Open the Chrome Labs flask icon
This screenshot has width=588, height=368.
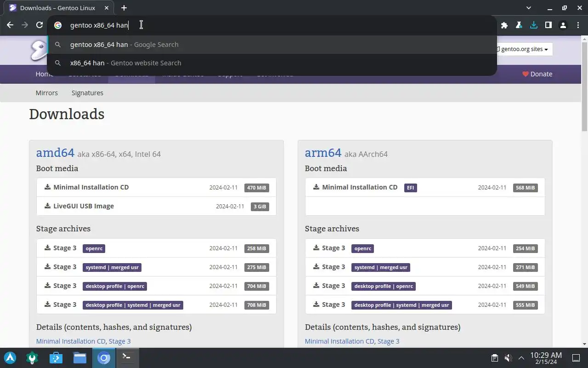coord(519,25)
